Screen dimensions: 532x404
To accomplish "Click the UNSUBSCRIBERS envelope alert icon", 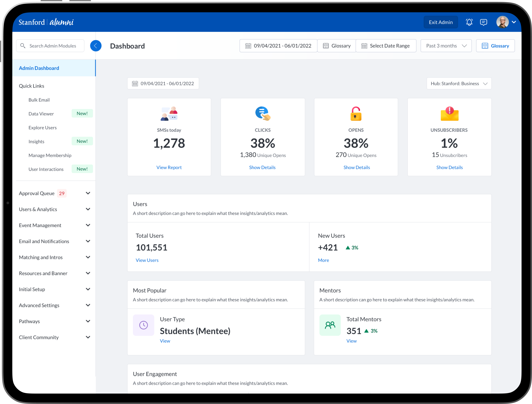I will click(x=449, y=114).
